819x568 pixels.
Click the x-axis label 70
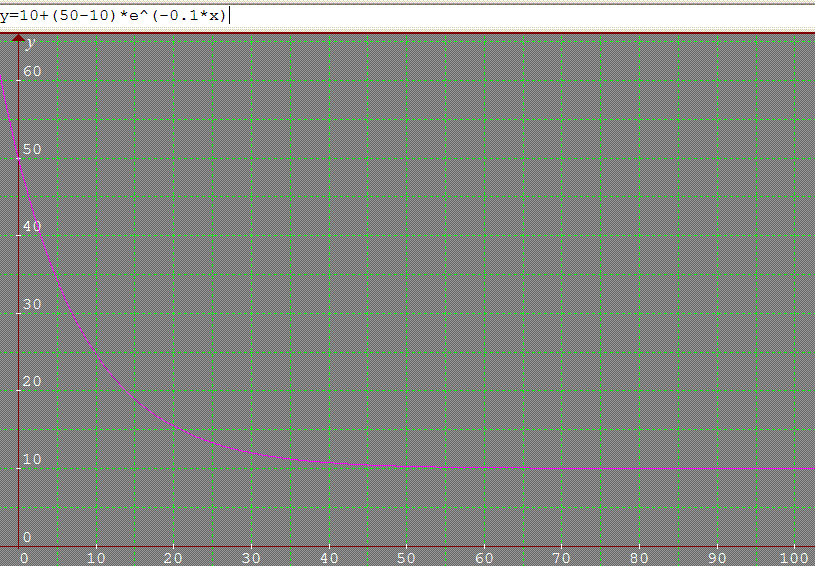point(561,558)
